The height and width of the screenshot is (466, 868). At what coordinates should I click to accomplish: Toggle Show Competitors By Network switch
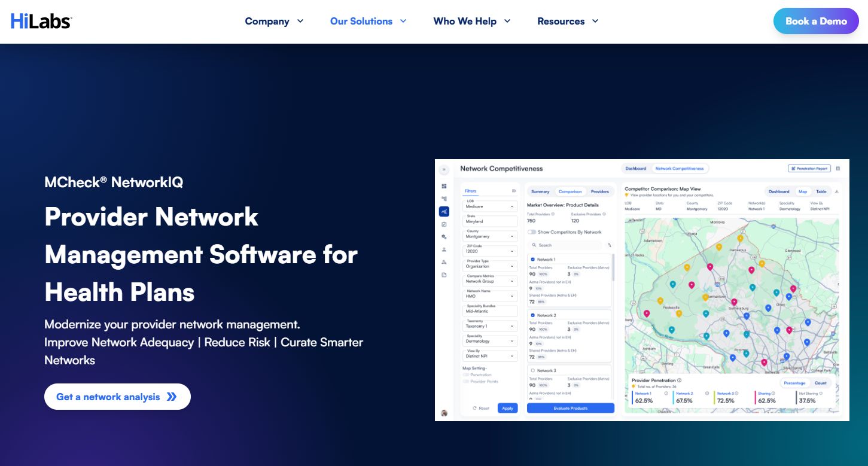click(531, 232)
